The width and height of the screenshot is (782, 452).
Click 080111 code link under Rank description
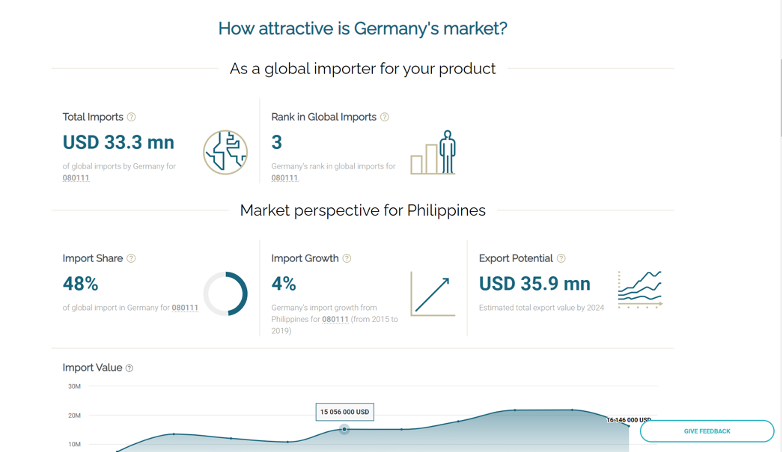click(x=285, y=178)
